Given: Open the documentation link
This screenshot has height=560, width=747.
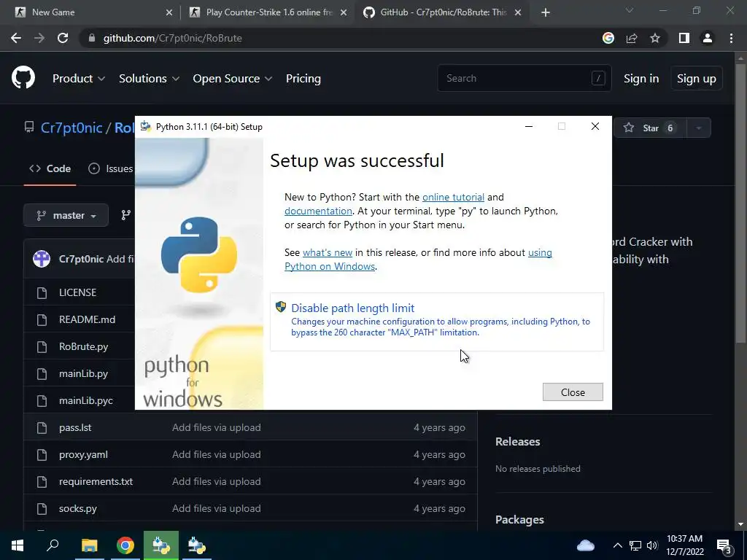Looking at the screenshot, I should (x=318, y=211).
